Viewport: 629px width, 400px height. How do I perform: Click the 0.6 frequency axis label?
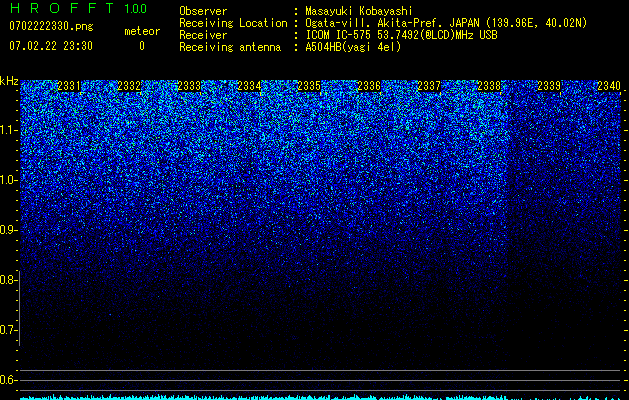pyautogui.click(x=7, y=380)
